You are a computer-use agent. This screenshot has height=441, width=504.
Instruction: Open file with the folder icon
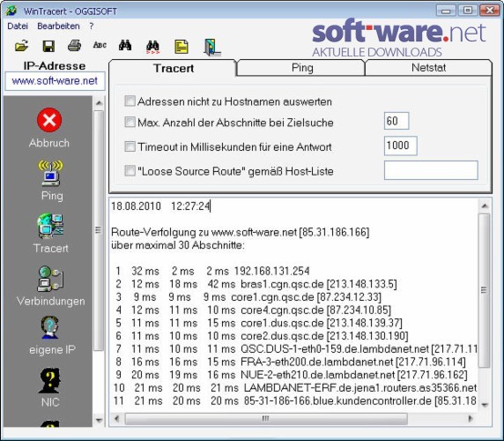point(21,46)
